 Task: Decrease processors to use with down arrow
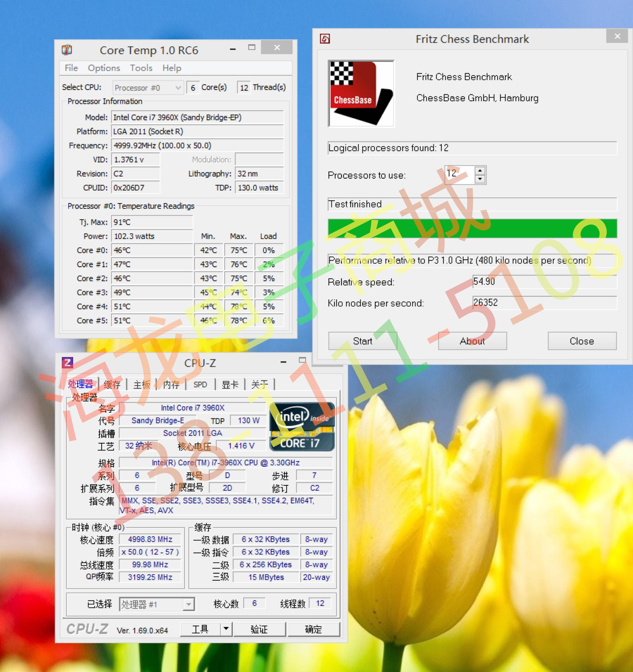coord(480,179)
